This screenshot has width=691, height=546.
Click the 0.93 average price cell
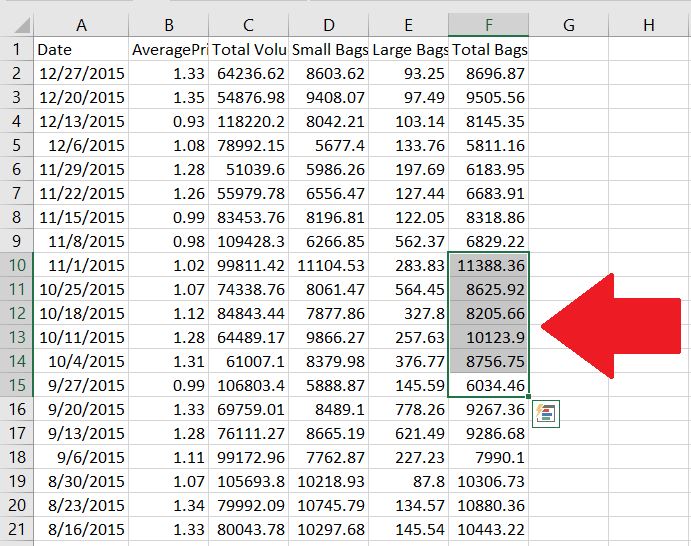pos(168,121)
